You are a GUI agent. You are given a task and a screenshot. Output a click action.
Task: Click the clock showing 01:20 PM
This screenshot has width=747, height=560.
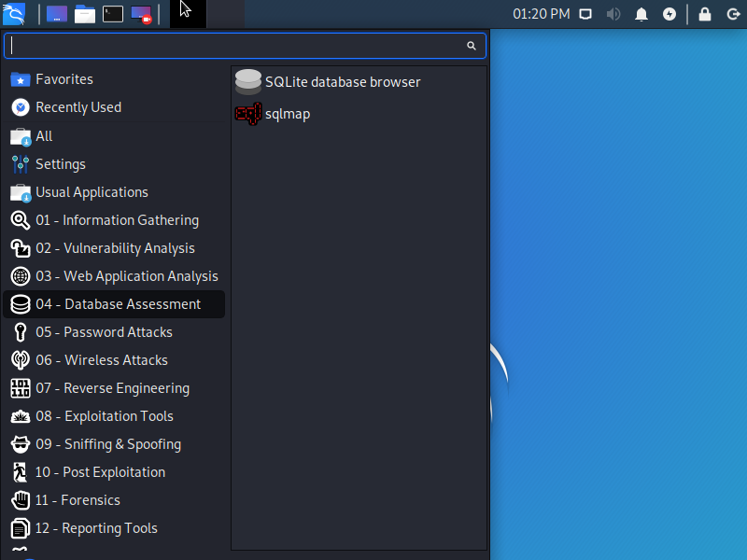click(542, 14)
